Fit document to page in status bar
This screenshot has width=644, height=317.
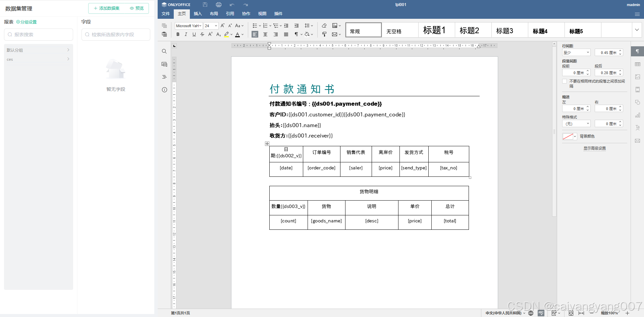tap(571, 313)
